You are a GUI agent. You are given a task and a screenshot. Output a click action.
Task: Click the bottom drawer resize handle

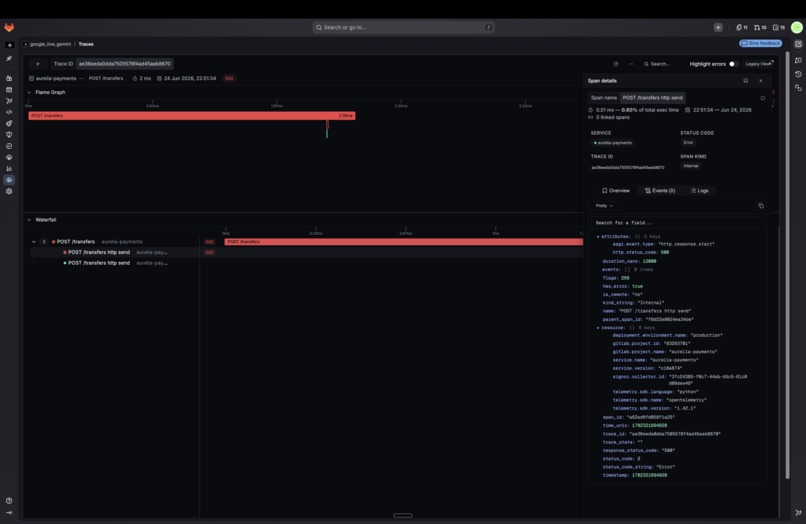(402, 515)
